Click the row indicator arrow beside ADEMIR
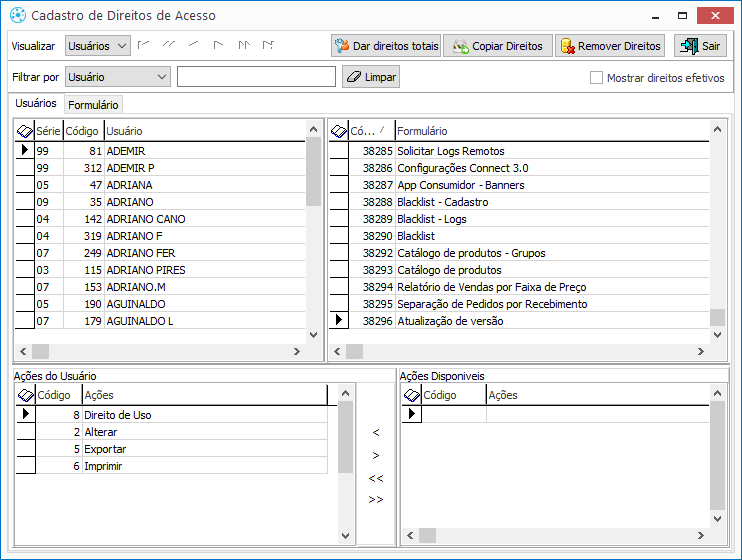Screen dimensions: 742x560 pyautogui.click(x=25, y=151)
